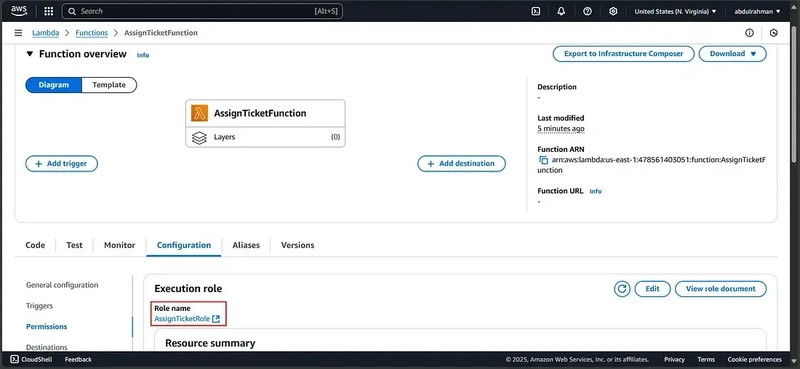Focus the AWS search box
800x369 pixels.
click(202, 11)
